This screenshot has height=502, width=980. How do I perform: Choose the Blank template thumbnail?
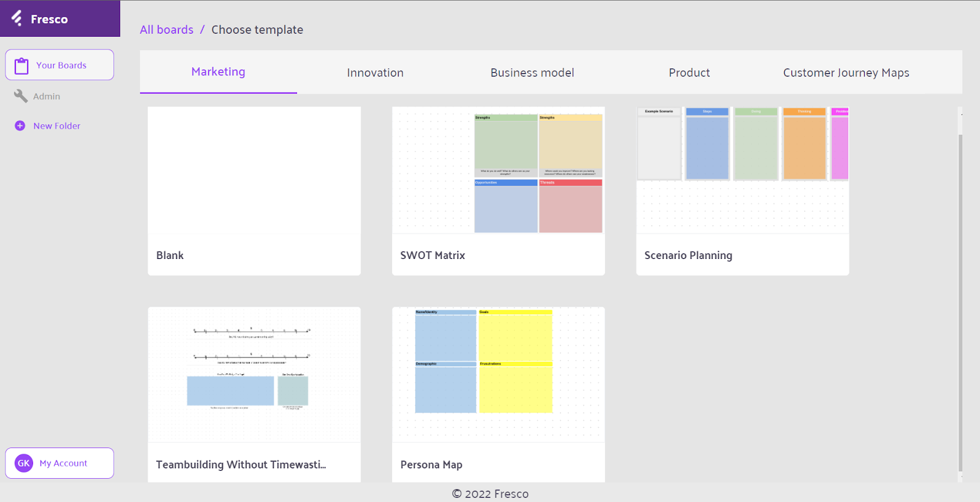(x=254, y=170)
